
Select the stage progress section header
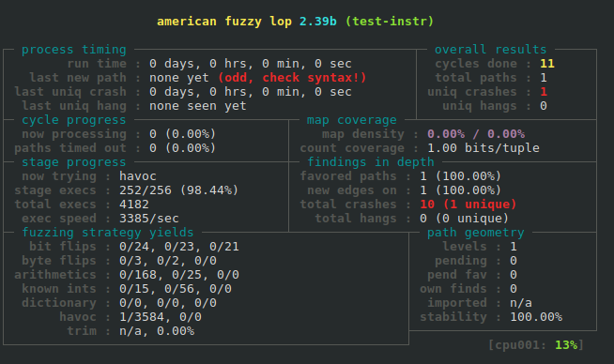(x=74, y=162)
